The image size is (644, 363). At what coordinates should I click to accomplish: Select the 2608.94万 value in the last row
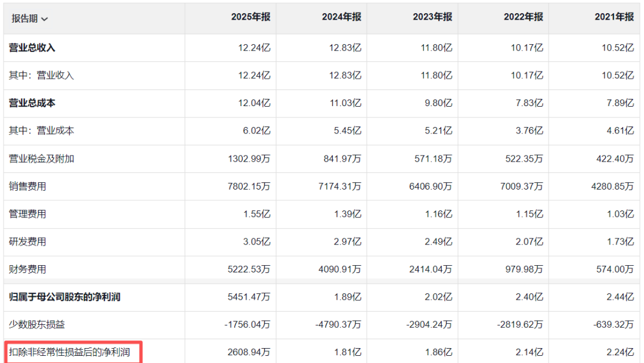tap(247, 352)
